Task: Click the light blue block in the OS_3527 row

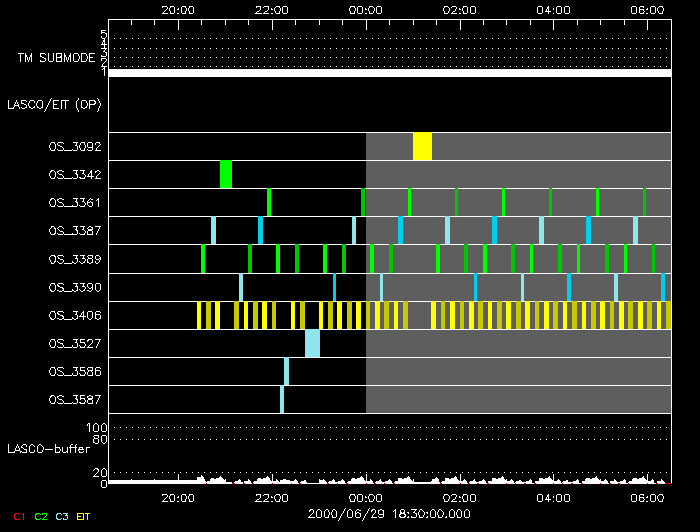Action: click(312, 343)
